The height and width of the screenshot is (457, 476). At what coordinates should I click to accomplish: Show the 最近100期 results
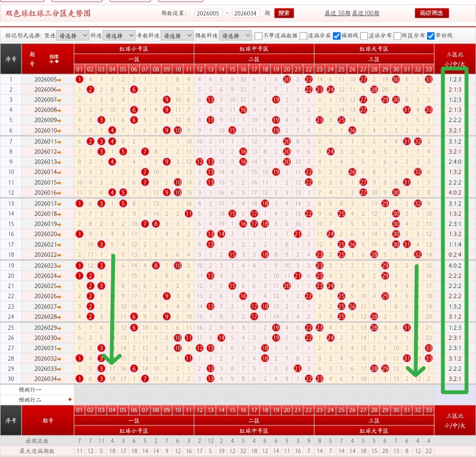(365, 13)
